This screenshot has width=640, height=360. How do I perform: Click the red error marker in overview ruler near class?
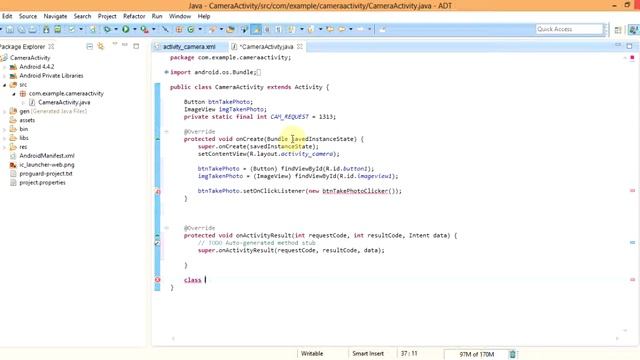coord(632,280)
